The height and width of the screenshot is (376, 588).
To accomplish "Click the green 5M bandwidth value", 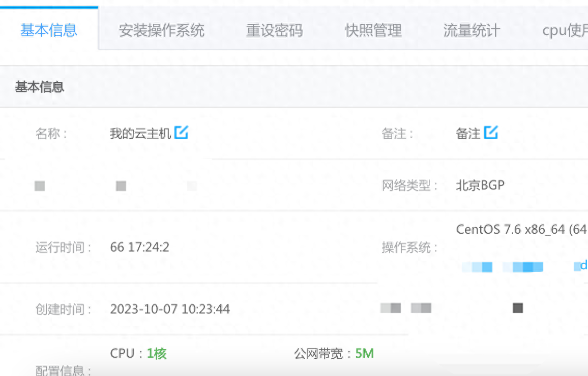I will (364, 354).
